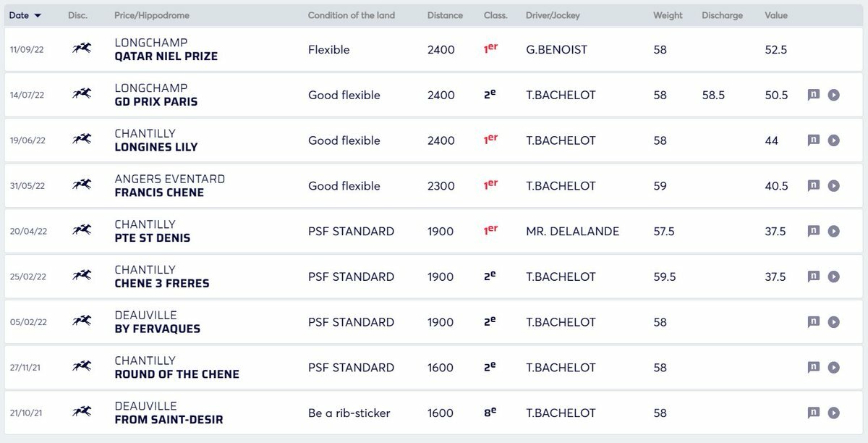Play replay of Chene 3 Freres race

[x=833, y=277]
